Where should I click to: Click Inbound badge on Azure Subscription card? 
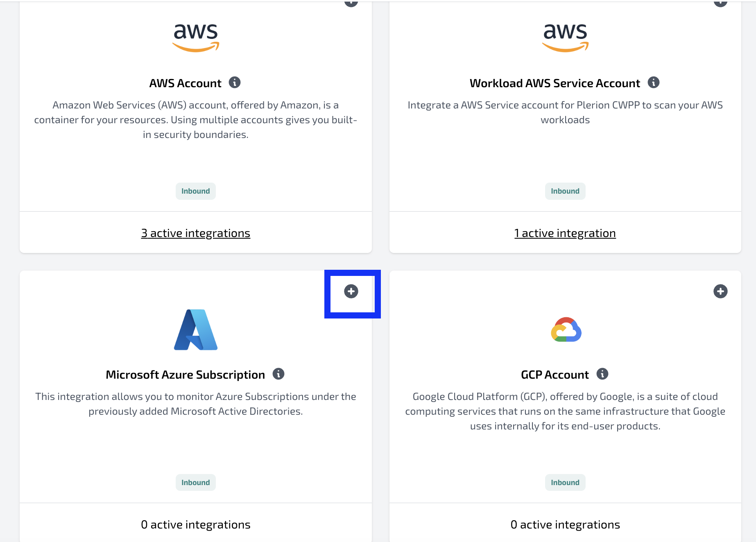(196, 483)
